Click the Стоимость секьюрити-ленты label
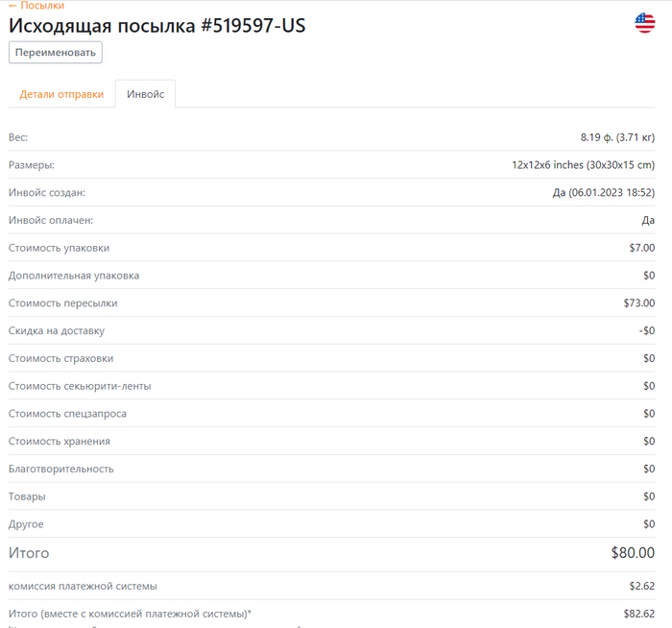Image resolution: width=672 pixels, height=628 pixels. click(x=80, y=386)
